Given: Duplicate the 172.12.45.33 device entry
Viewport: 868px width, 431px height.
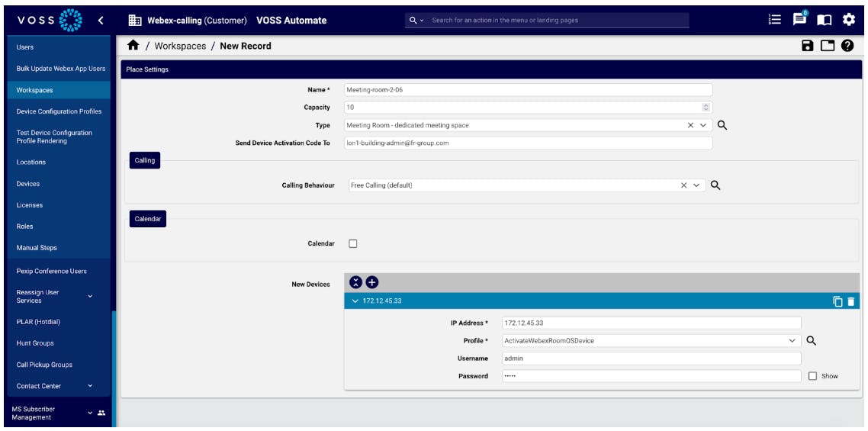Looking at the screenshot, I should tap(837, 301).
